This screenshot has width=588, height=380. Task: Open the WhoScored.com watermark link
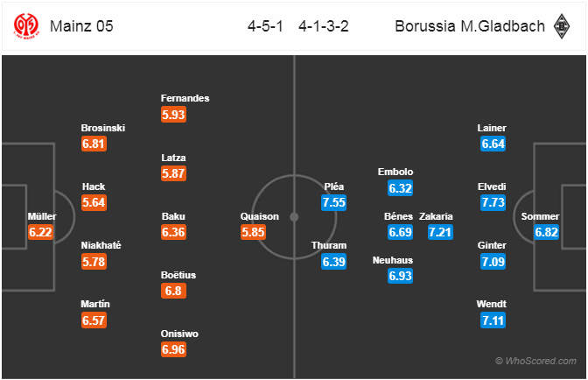click(535, 361)
